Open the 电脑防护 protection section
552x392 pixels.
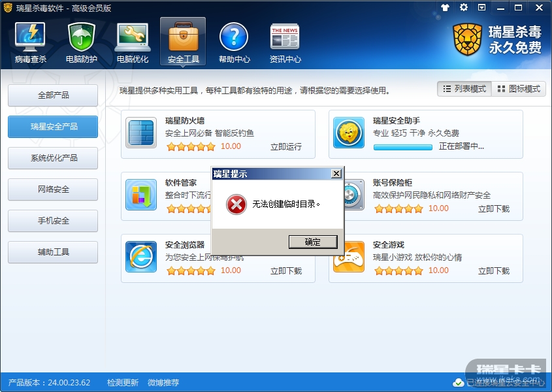(x=81, y=42)
